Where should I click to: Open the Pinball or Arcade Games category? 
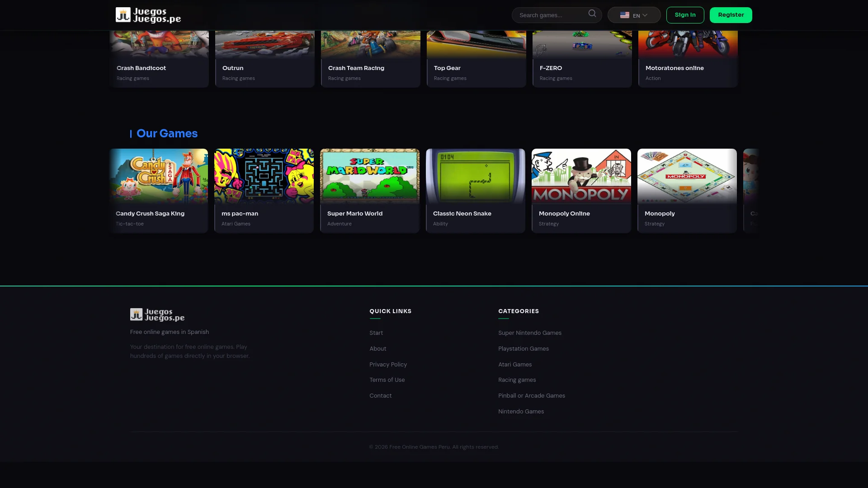coord(532,396)
